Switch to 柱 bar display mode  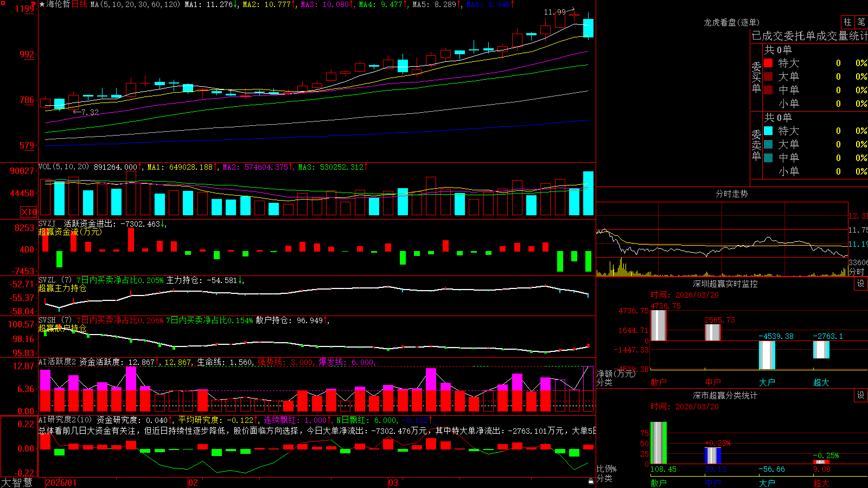847,22
